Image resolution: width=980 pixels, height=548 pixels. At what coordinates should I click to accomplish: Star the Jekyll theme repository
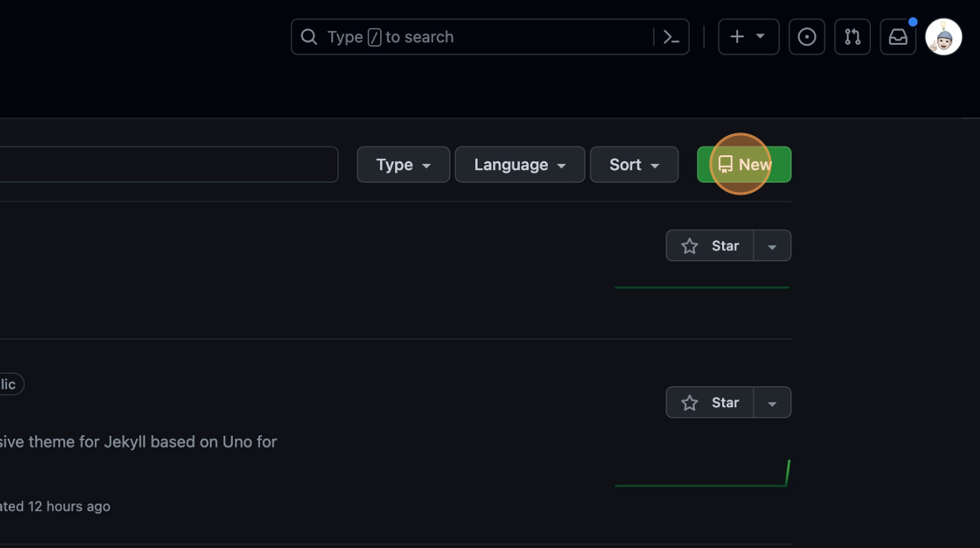click(x=710, y=402)
